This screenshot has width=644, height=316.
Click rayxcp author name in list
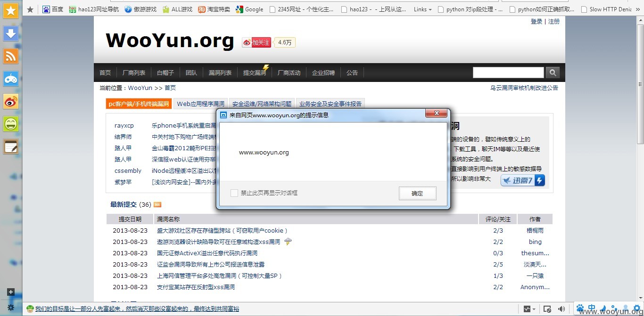tap(124, 125)
